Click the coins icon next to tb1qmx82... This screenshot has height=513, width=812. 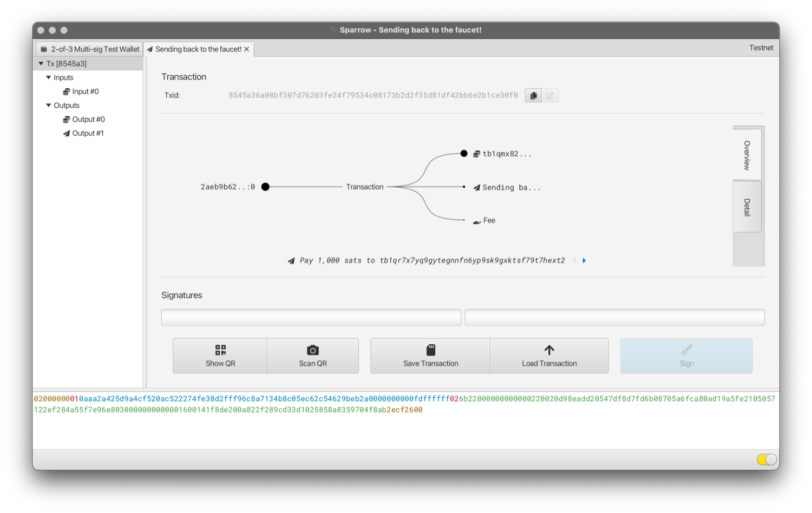point(476,154)
